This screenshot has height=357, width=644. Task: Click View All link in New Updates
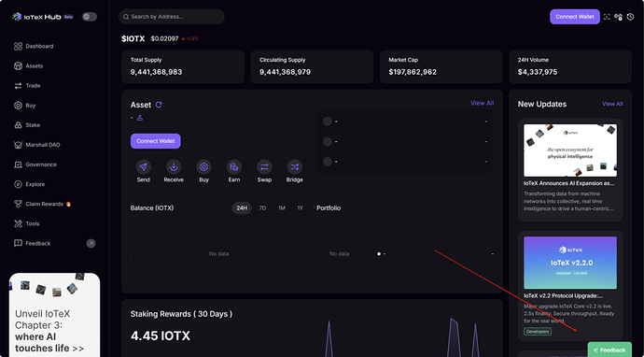612,104
